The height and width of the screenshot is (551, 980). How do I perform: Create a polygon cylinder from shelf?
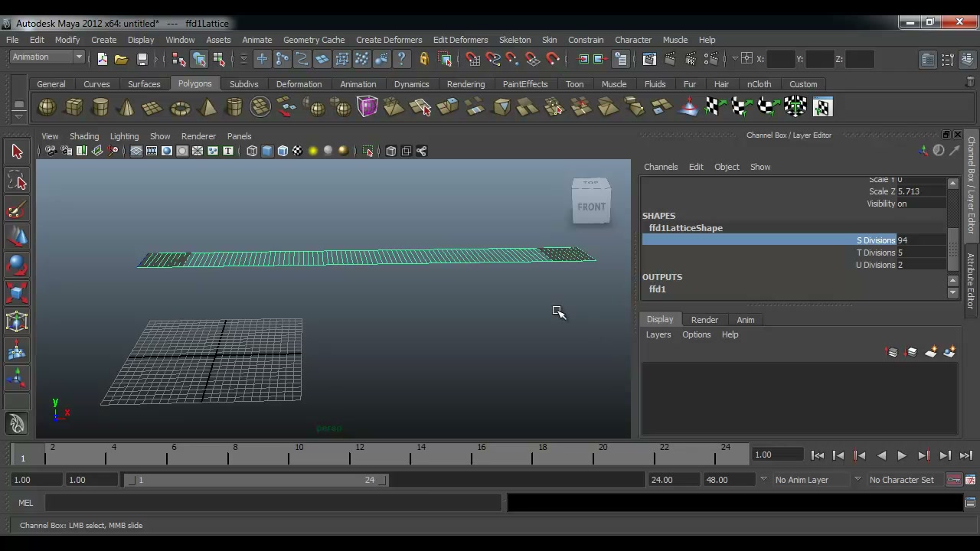point(100,107)
